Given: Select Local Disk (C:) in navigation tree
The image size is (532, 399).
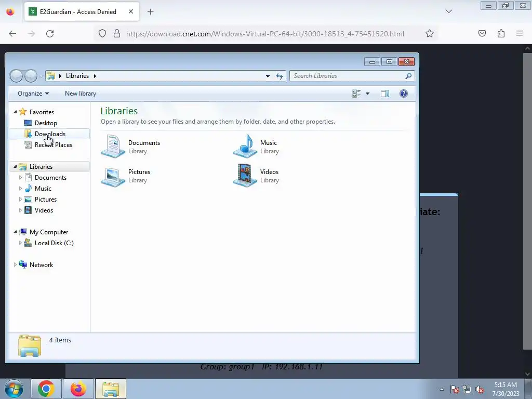Looking at the screenshot, I should pos(54,243).
